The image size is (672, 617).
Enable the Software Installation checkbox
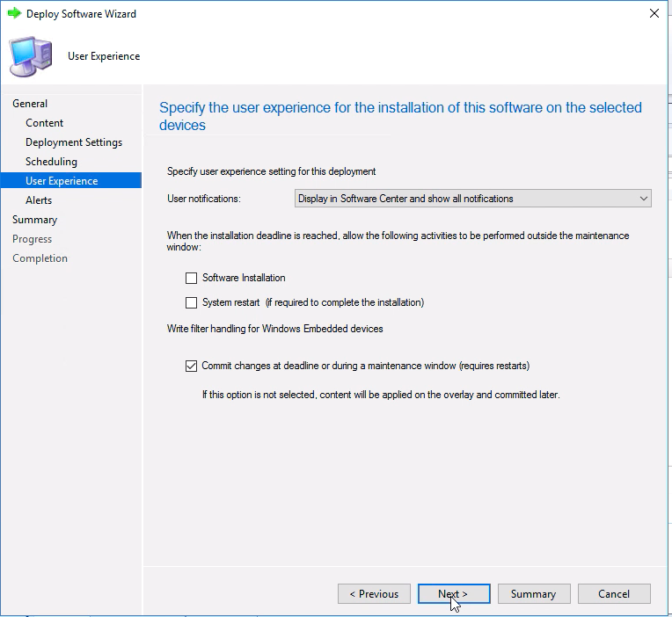tap(191, 278)
